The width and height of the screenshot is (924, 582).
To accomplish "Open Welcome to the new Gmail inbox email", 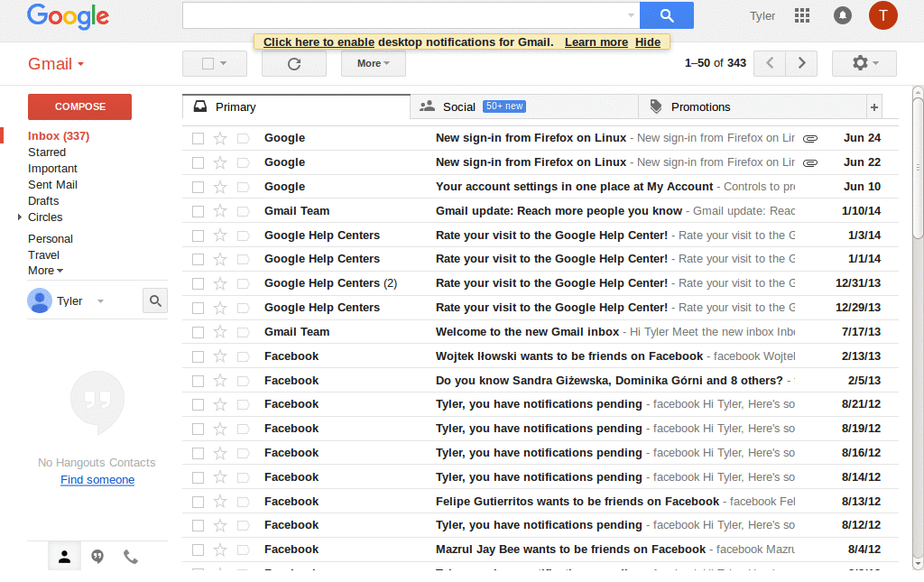I will (x=540, y=332).
